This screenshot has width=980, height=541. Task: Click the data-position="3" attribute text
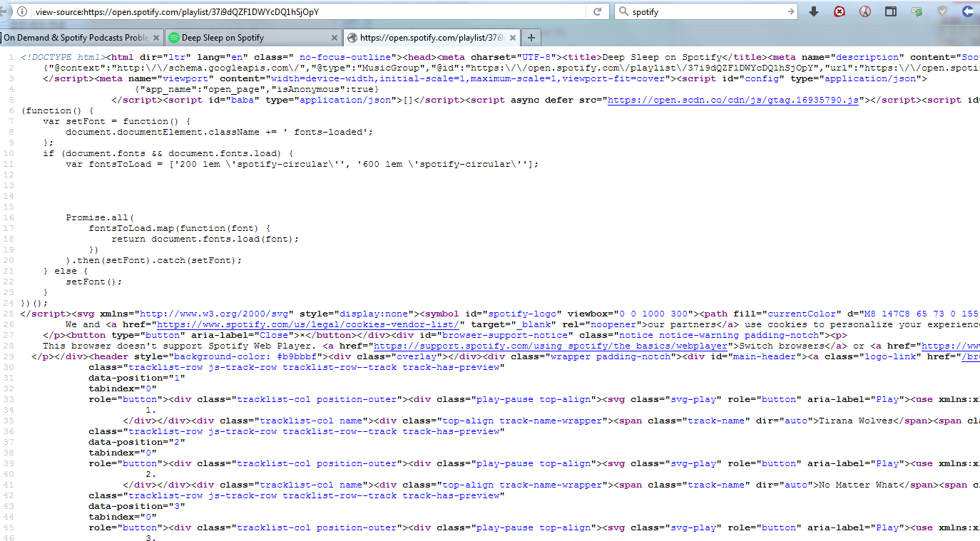137,506
